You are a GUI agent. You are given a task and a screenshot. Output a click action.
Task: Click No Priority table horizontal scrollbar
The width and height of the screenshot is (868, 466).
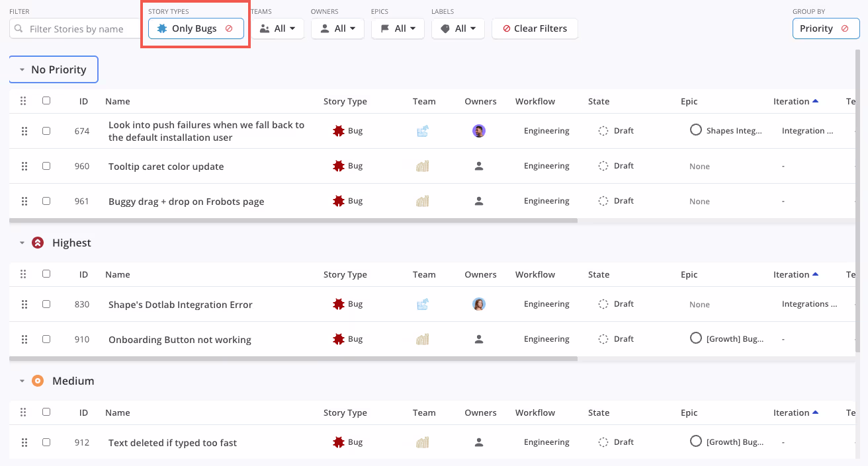point(293,220)
